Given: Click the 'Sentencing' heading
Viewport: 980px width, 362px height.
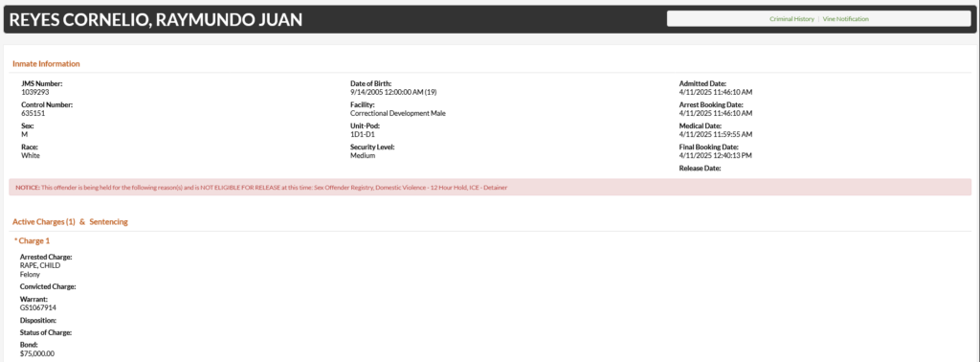Looking at the screenshot, I should (108, 222).
